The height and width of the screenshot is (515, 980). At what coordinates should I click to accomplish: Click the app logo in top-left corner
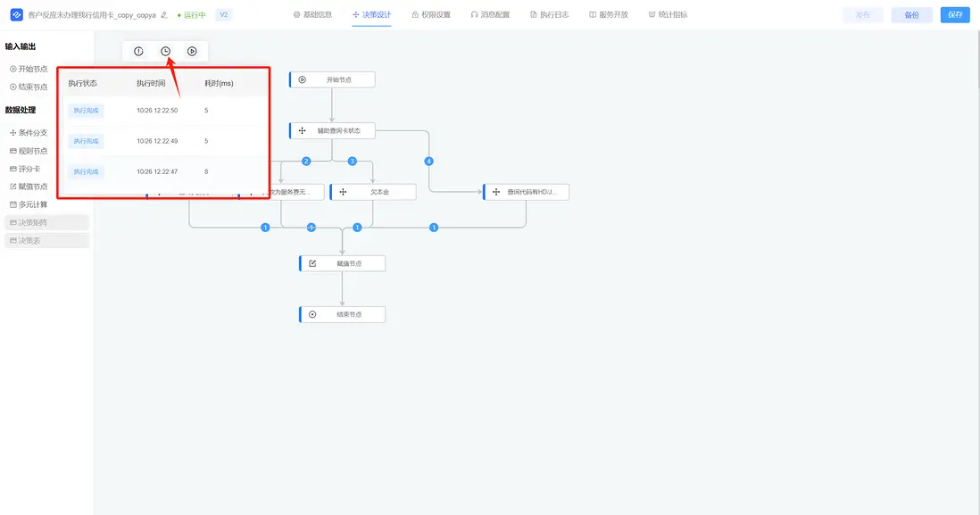tap(16, 15)
